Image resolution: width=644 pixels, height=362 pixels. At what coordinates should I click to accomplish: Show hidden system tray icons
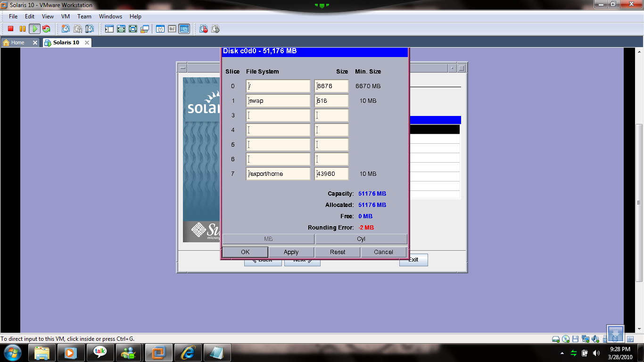click(561, 353)
